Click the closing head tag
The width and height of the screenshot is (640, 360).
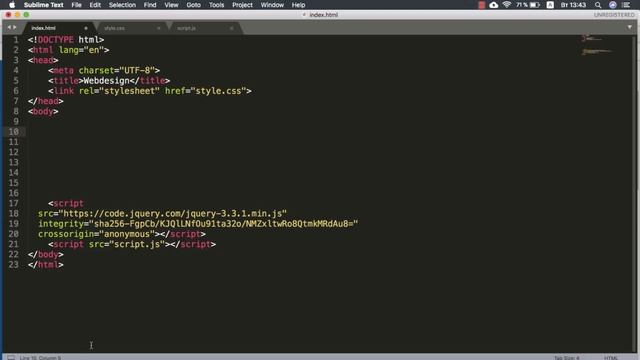tap(46, 101)
